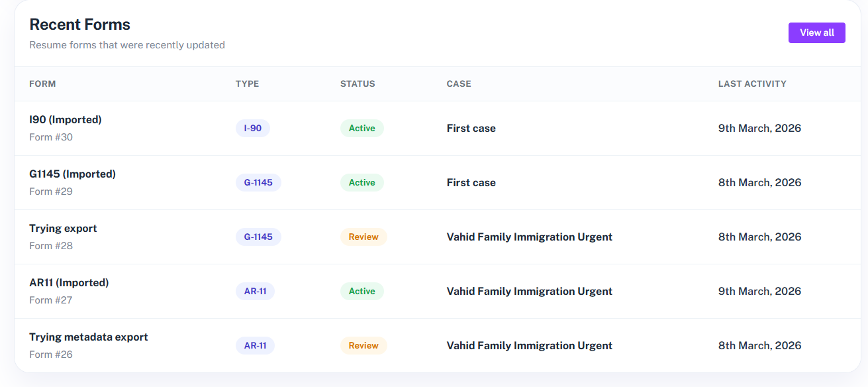Screen dimensions: 868x387
Task: Click the LAST ACTIVITY column header
Action: 752,84
